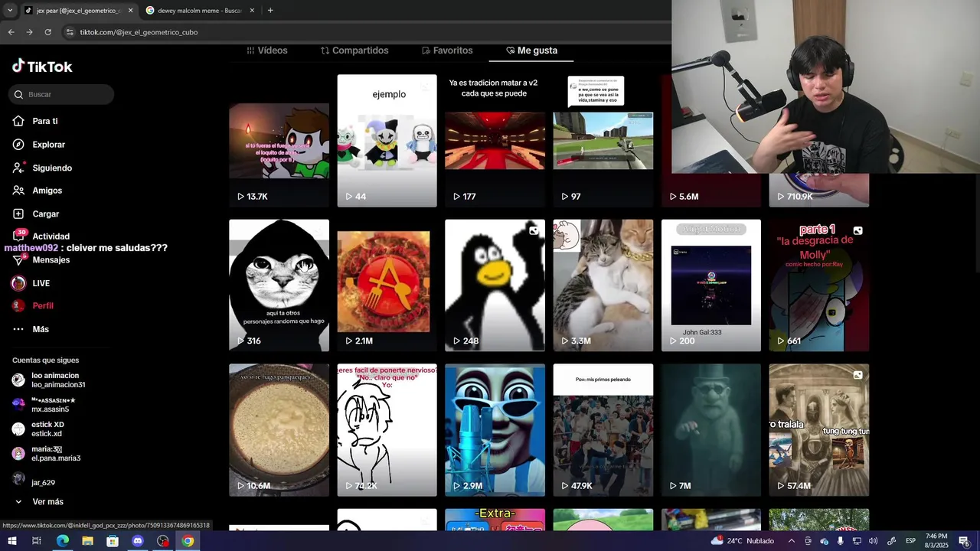Close the dewey malcolm meme tab
Screen dimensions: 980x551
pos(252,11)
